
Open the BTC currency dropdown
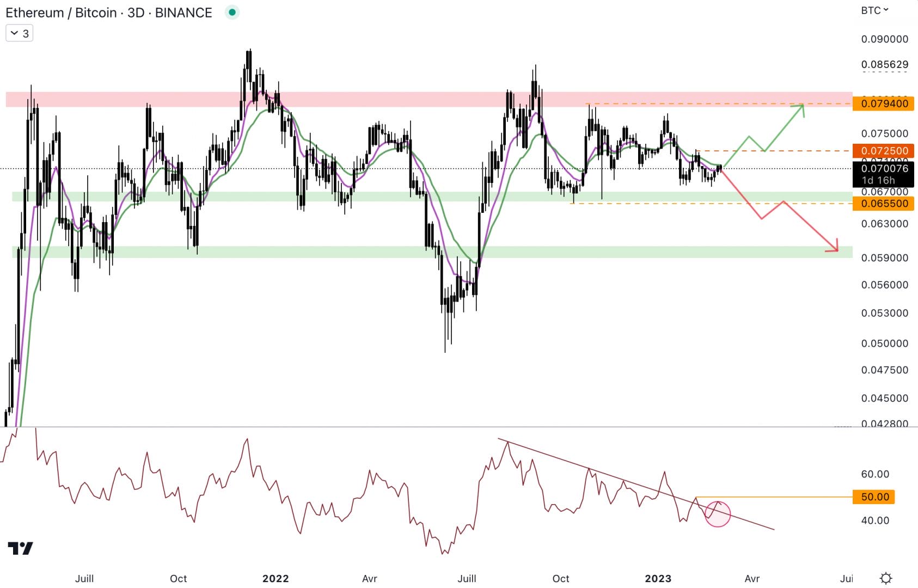coord(874,10)
